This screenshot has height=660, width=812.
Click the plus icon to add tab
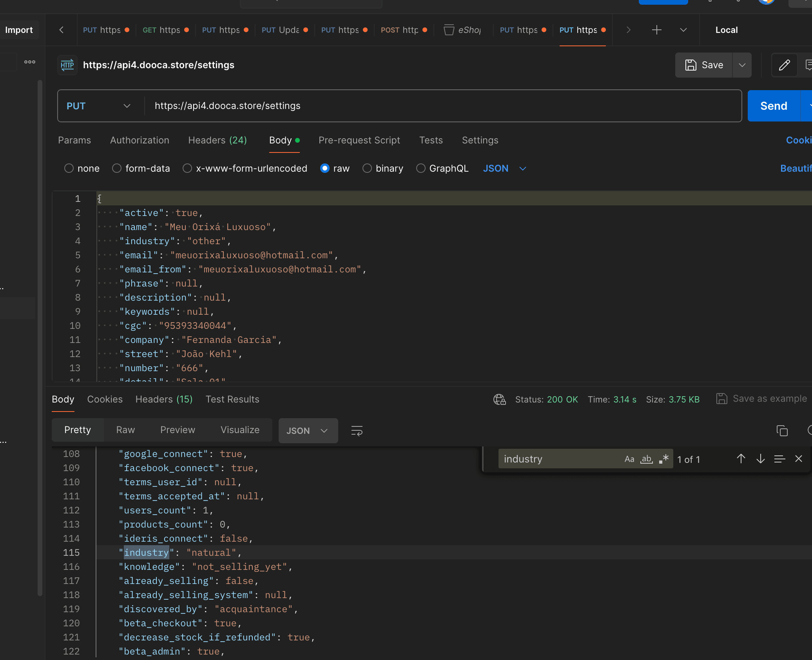[x=657, y=30]
